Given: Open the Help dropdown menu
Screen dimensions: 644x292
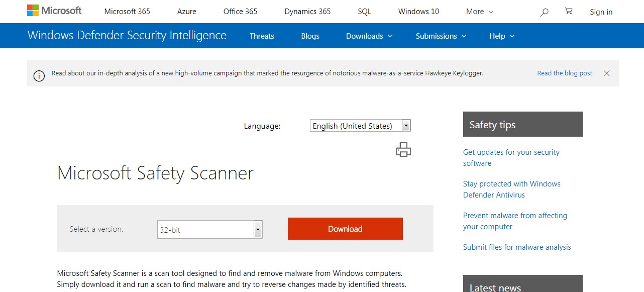Looking at the screenshot, I should [502, 36].
